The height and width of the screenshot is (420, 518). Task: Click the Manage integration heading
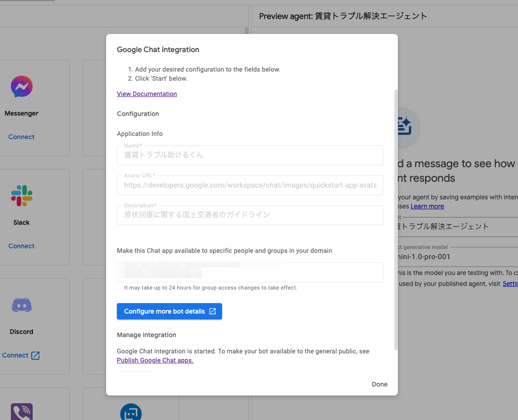tap(146, 335)
